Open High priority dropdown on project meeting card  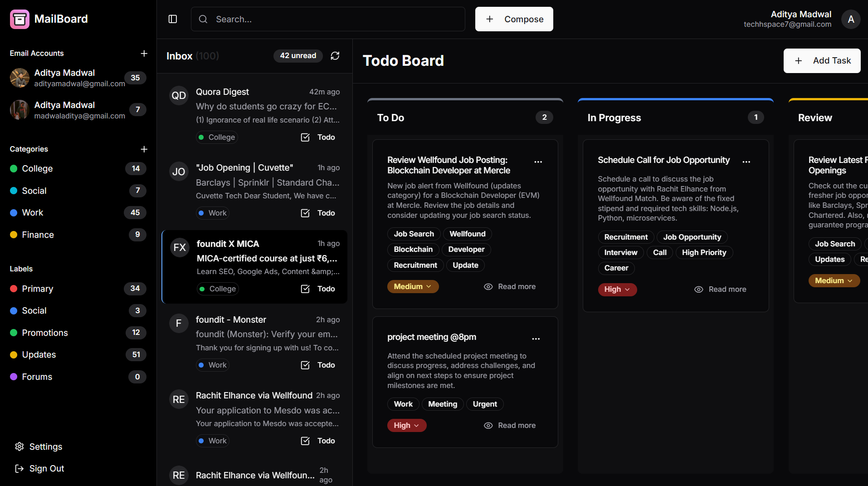point(407,426)
